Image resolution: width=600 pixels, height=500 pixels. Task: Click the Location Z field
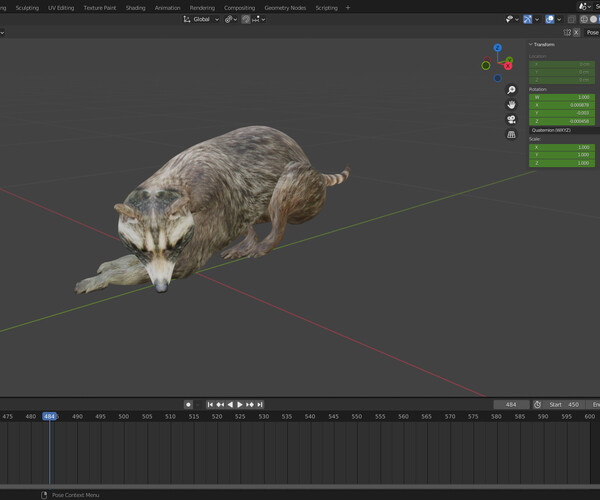coord(562,80)
